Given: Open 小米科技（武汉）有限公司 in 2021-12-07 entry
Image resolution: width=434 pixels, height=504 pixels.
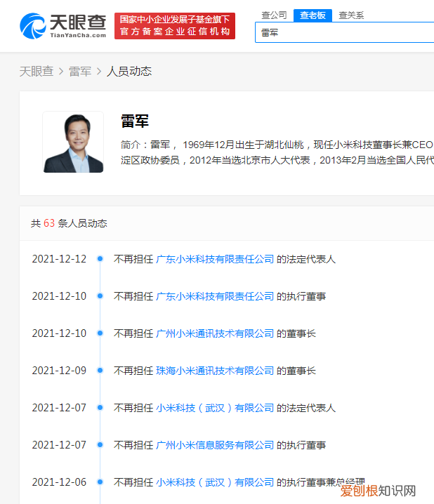Looking at the screenshot, I should pyautogui.click(x=215, y=409).
